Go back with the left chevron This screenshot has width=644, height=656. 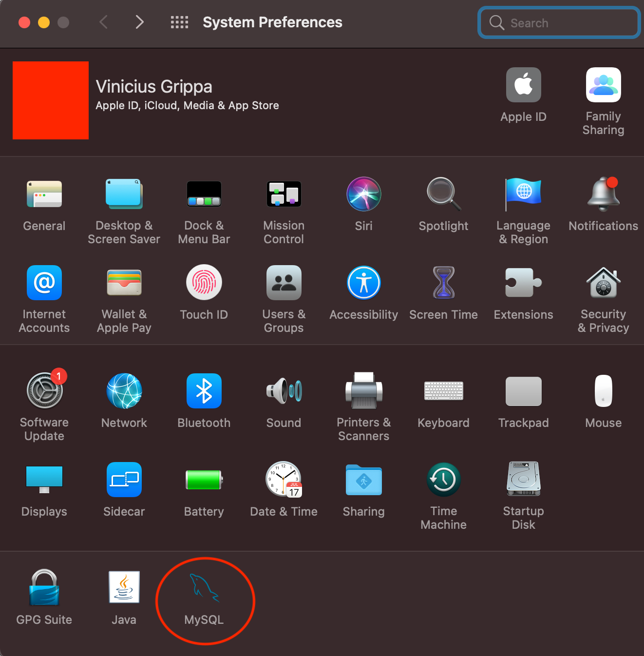[103, 22]
